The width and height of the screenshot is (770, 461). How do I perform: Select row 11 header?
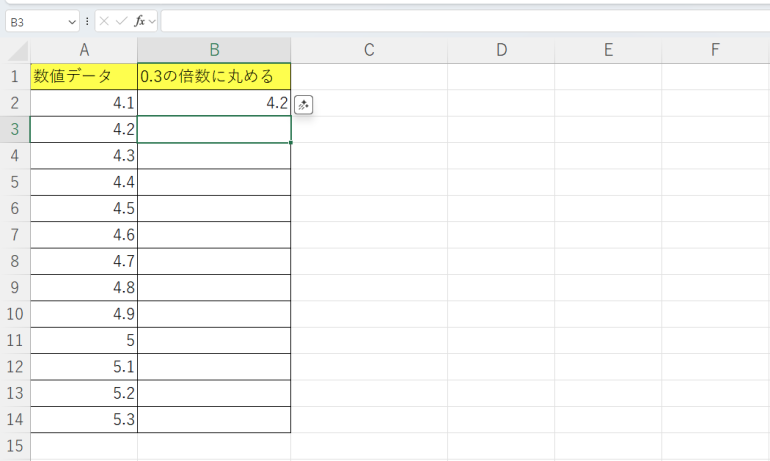click(x=15, y=340)
